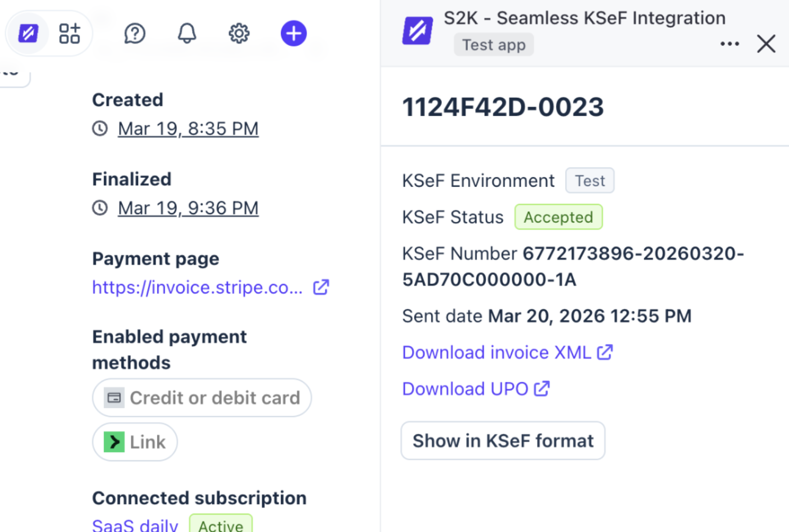Click the Link payment method chip
This screenshot has height=532, width=789.
click(135, 442)
